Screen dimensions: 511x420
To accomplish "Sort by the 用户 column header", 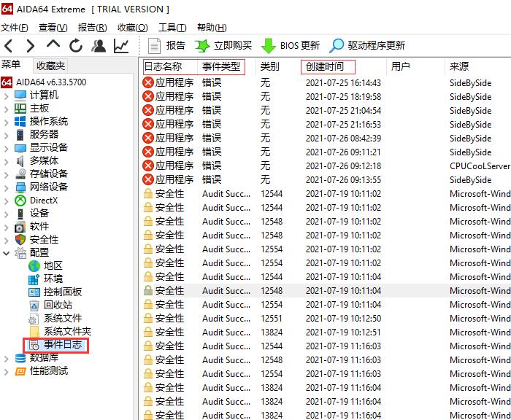I will click(x=401, y=66).
